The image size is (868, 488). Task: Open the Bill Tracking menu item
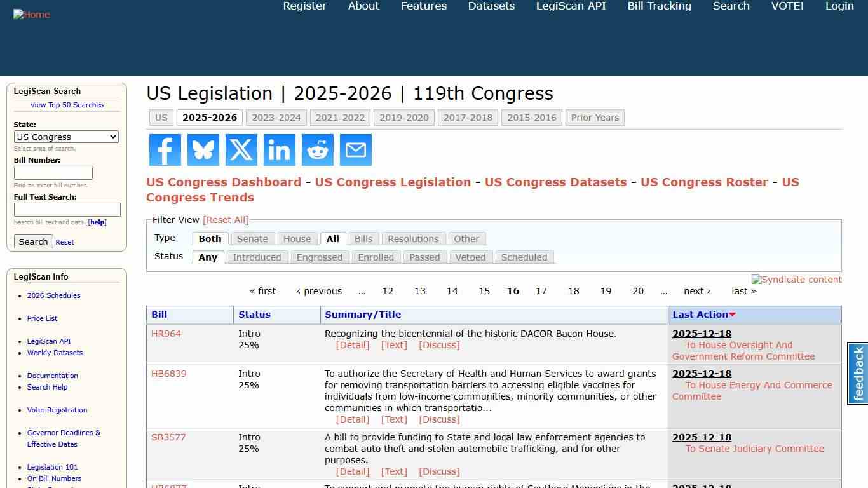pyautogui.click(x=659, y=6)
